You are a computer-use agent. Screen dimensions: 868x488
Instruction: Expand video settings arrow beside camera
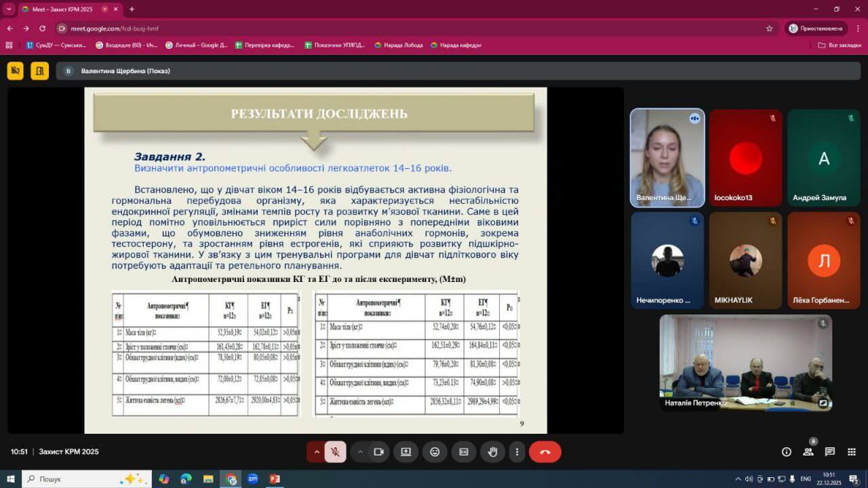(x=360, y=452)
